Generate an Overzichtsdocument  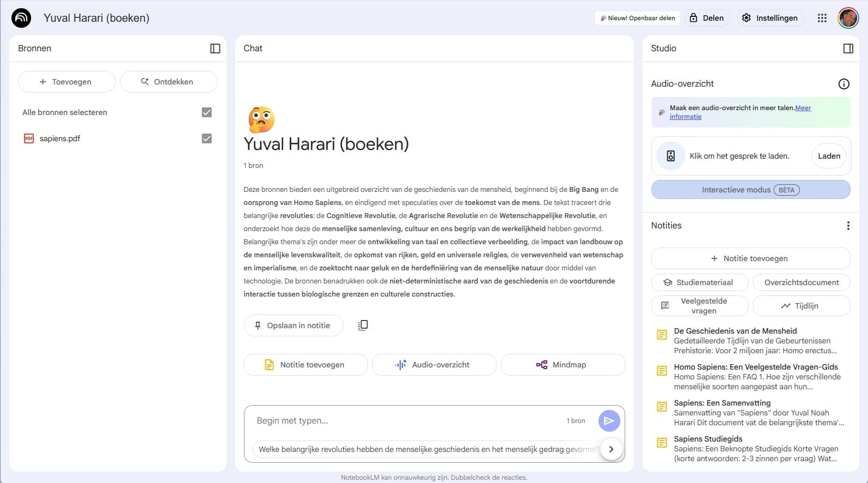(801, 282)
